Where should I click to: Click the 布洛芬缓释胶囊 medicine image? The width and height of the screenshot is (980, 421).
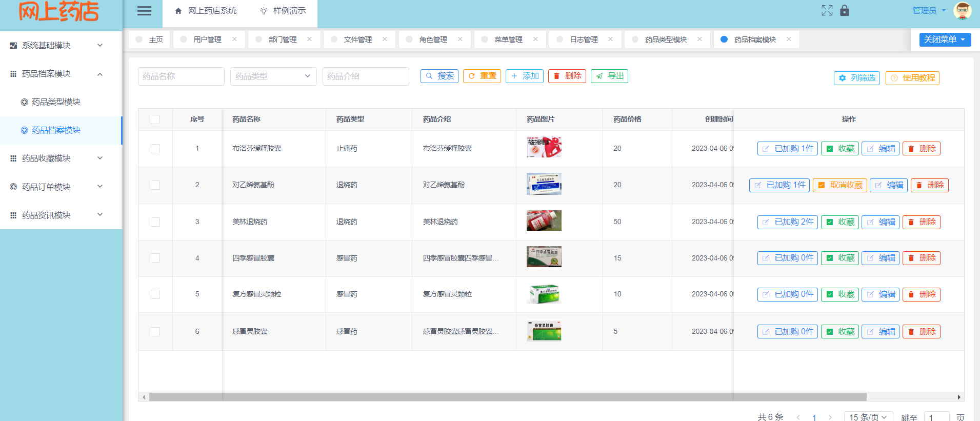(x=544, y=147)
